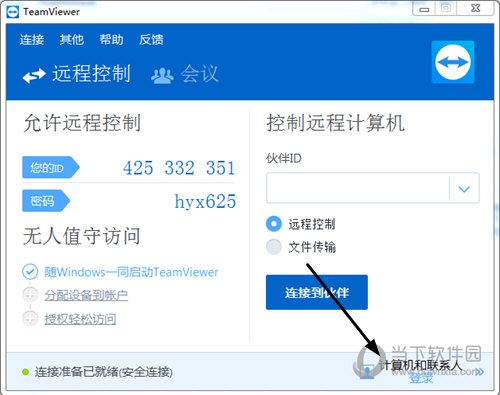Click the circle icon beside 授权轻松访问
The width and height of the screenshot is (500, 395).
coord(30,318)
